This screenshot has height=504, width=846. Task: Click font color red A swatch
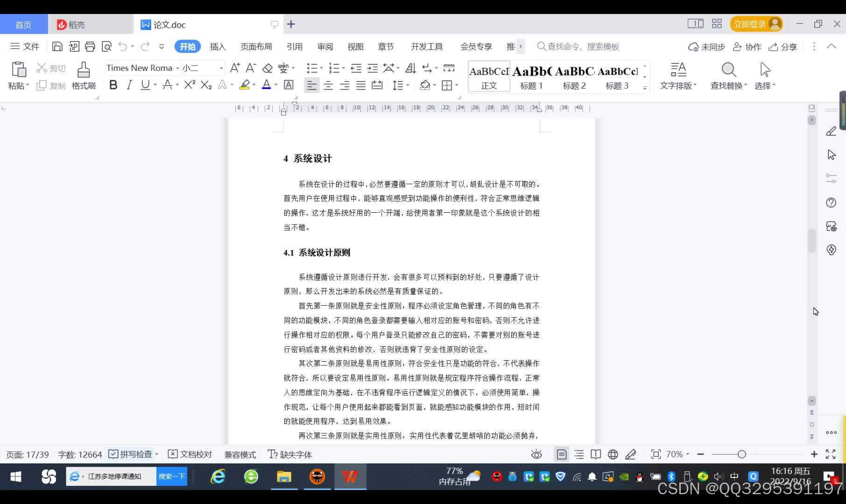[x=266, y=85]
